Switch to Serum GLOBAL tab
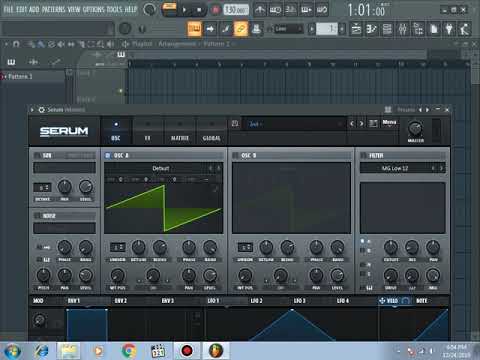Image resolution: width=480 pixels, height=360 pixels. click(x=212, y=131)
